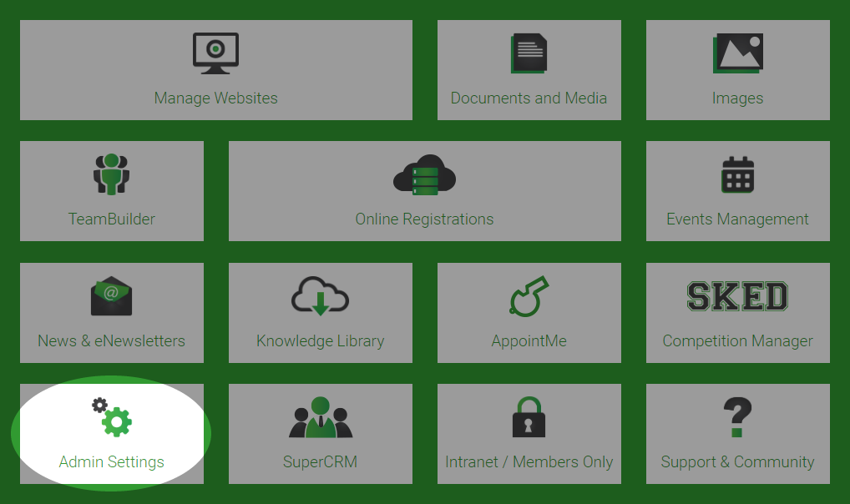The image size is (850, 504).
Task: Click the Events Management calendar icon
Action: (x=738, y=174)
